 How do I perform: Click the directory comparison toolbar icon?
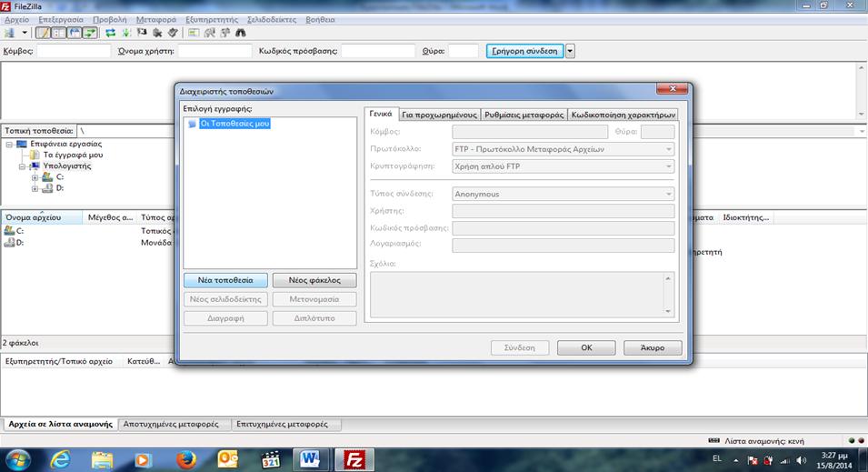[x=209, y=34]
